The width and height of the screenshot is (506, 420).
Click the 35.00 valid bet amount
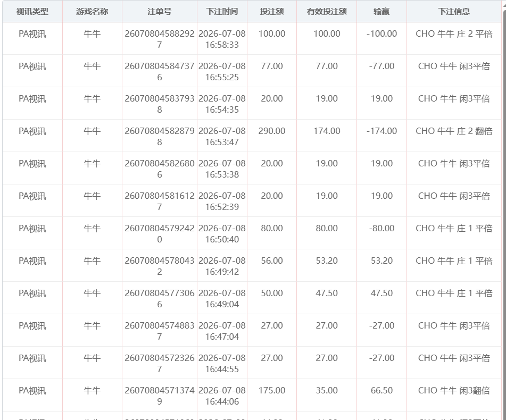click(327, 390)
